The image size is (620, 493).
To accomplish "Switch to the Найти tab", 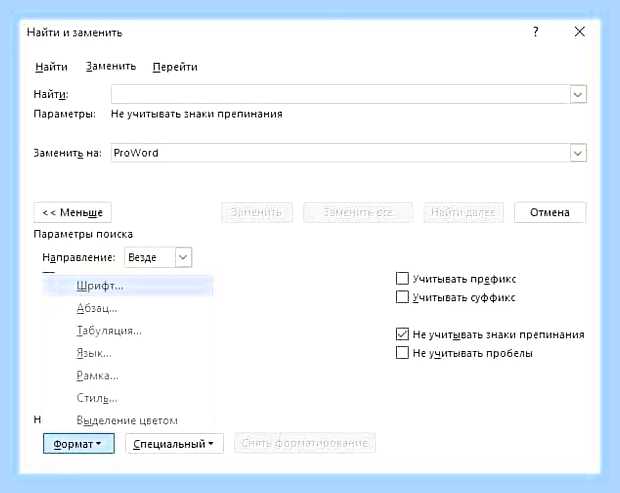I will pos(51,67).
